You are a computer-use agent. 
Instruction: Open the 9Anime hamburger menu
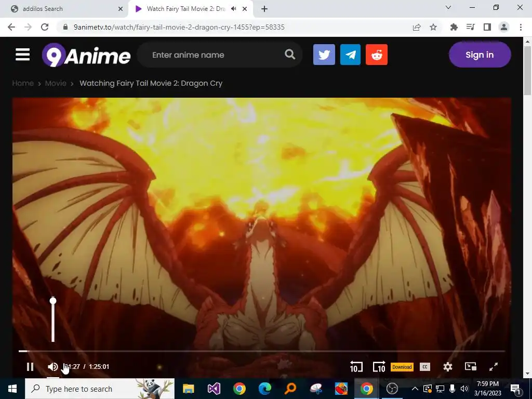tap(22, 55)
